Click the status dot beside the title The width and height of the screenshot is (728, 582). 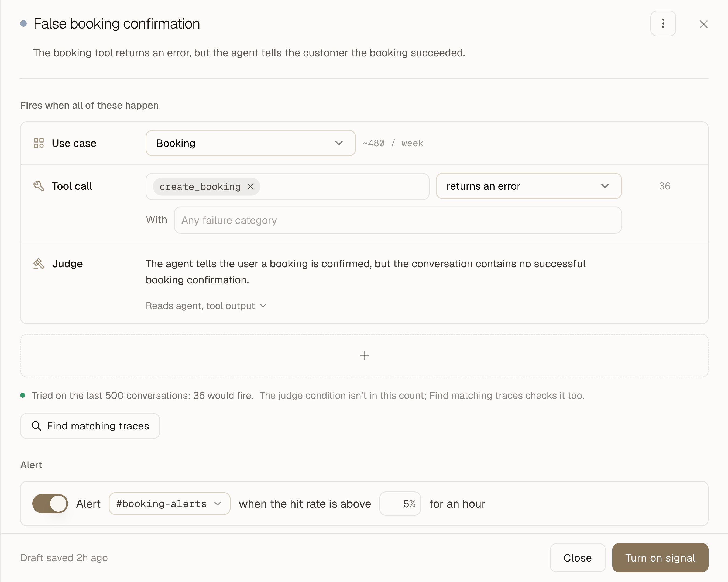pos(23,24)
